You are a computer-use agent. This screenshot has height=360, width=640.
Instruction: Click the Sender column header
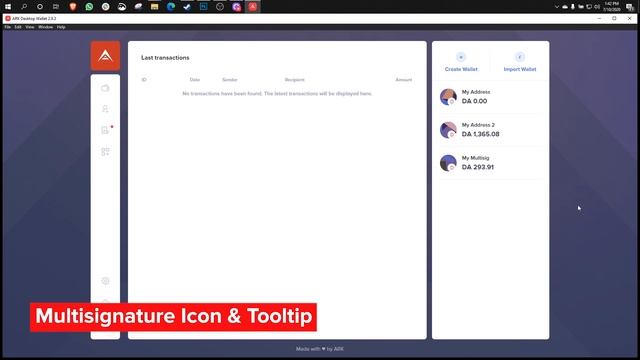[x=229, y=80]
